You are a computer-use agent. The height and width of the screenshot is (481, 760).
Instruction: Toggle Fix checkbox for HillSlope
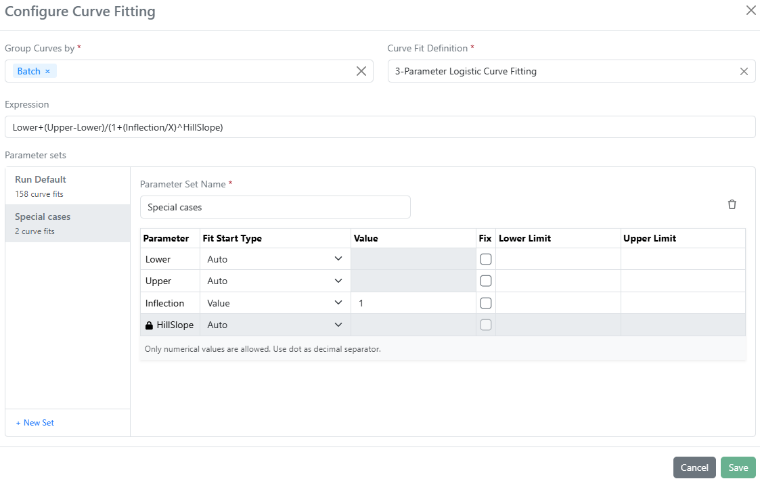pyautogui.click(x=486, y=325)
